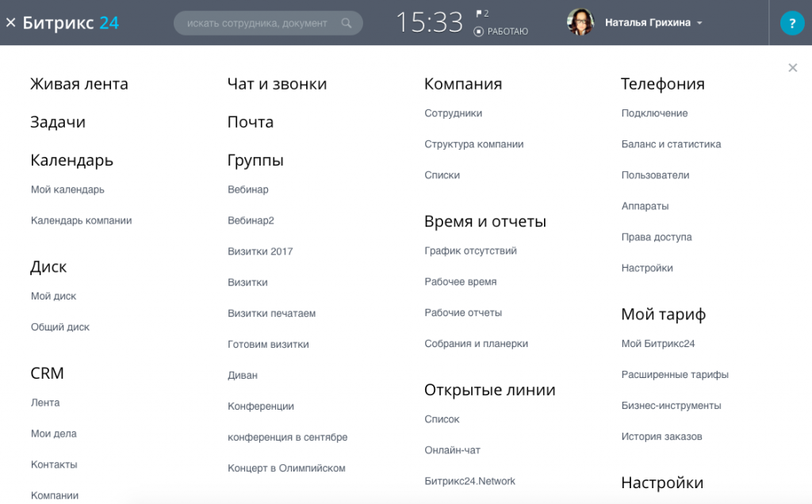Open the Вебинар group
Image resolution: width=812 pixels, height=504 pixels.
click(248, 189)
